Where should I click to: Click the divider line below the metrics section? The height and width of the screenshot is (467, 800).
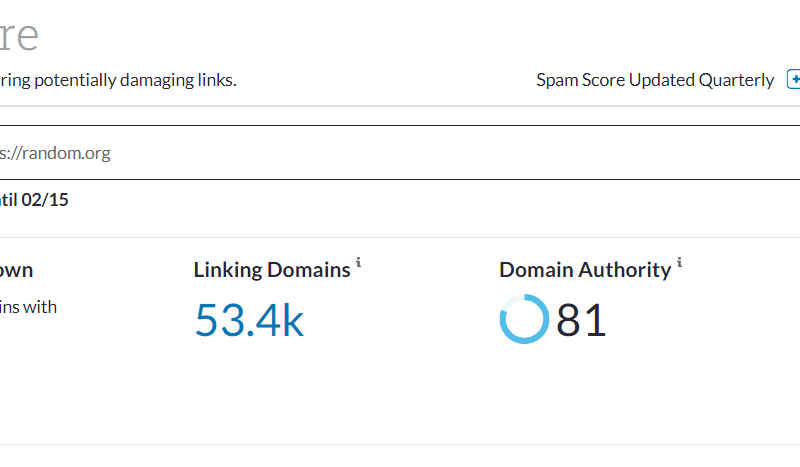pyautogui.click(x=400, y=444)
